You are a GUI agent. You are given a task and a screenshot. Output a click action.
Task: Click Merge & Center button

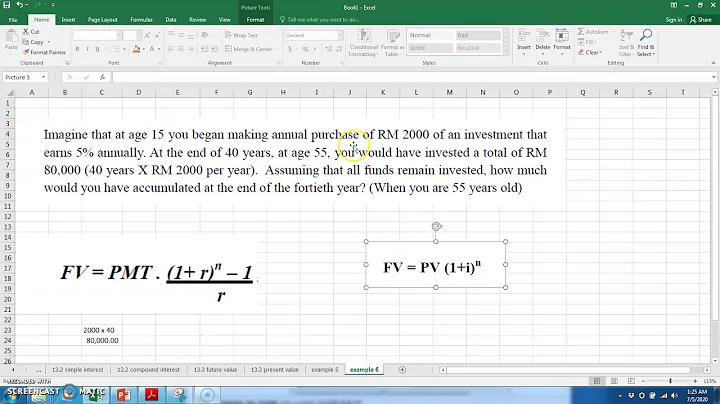tap(250, 49)
